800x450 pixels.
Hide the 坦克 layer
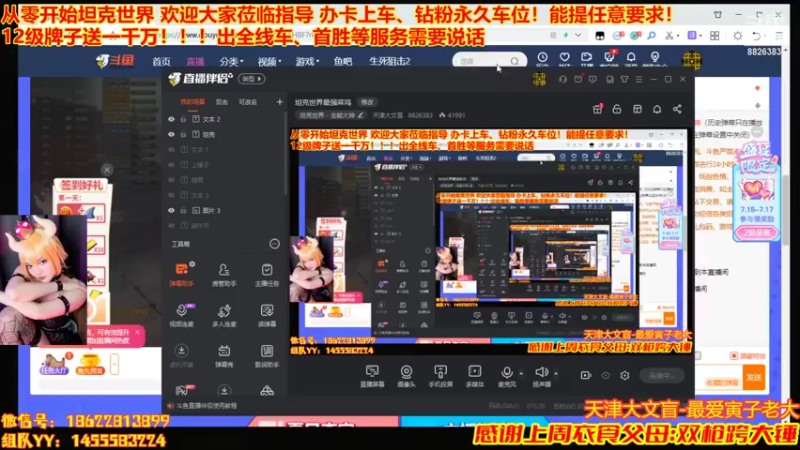(171, 134)
